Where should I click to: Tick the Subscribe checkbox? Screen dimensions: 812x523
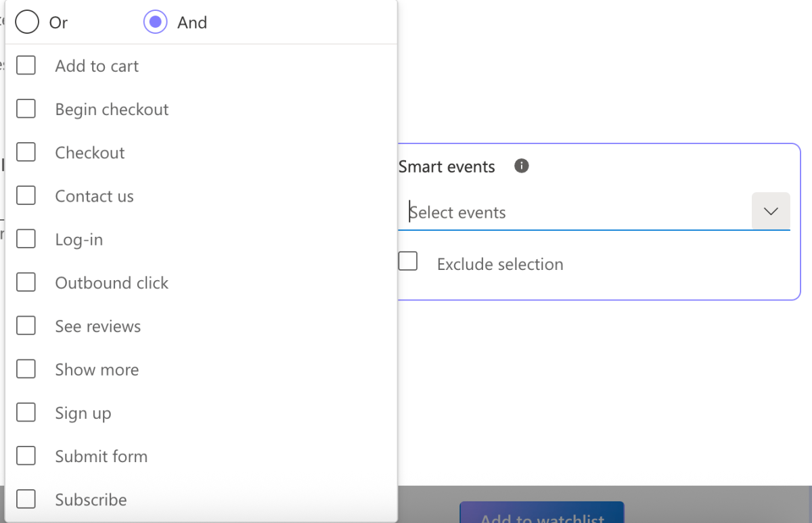pos(26,499)
